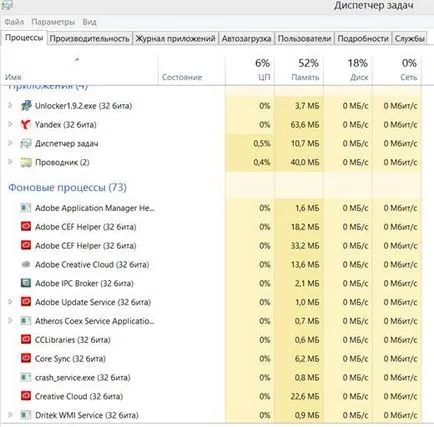
Task: Click the Adobe Creative Cloud cloud icon
Action: pos(26,264)
